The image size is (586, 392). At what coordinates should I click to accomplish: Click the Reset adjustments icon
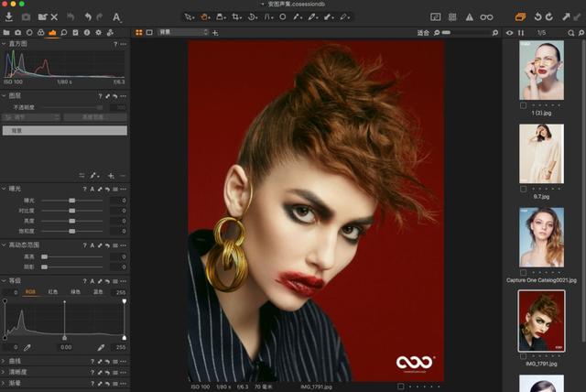pos(71,16)
